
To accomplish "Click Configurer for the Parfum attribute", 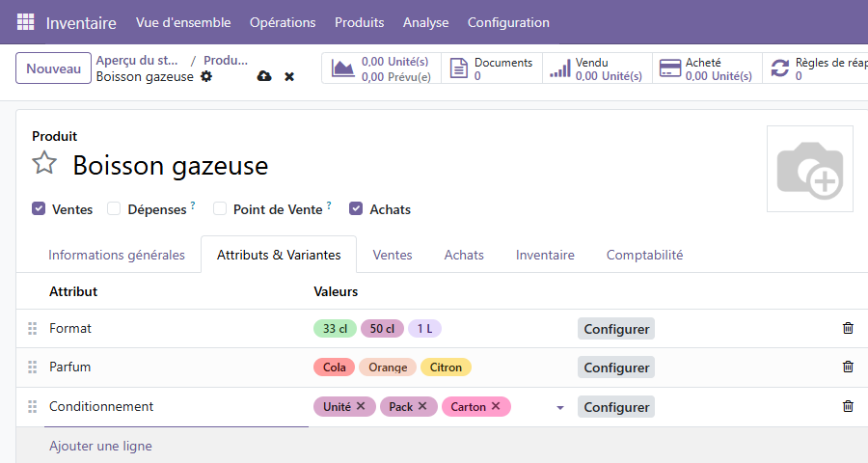I will [616, 368].
